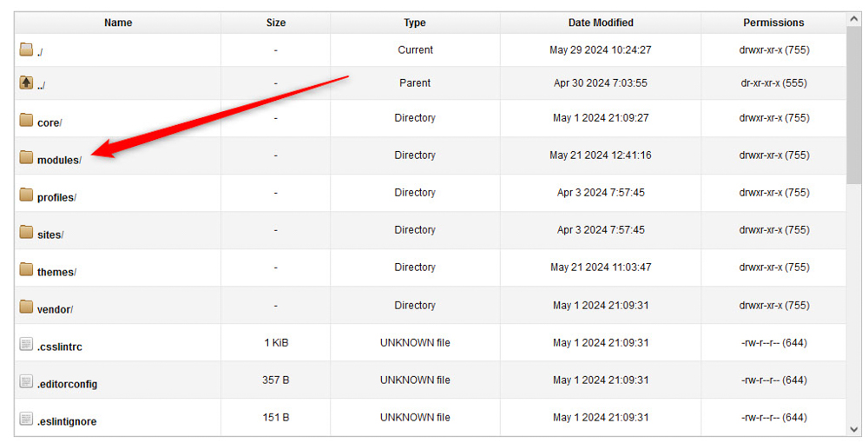Click date Apr 30 2024 7:03:55

pyautogui.click(x=601, y=83)
